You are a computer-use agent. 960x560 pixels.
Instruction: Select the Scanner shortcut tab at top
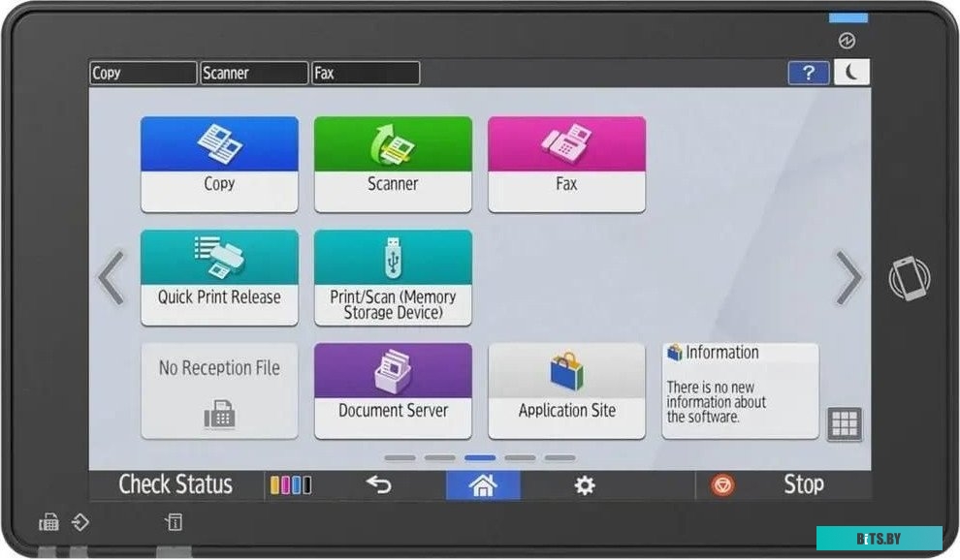pos(253,74)
